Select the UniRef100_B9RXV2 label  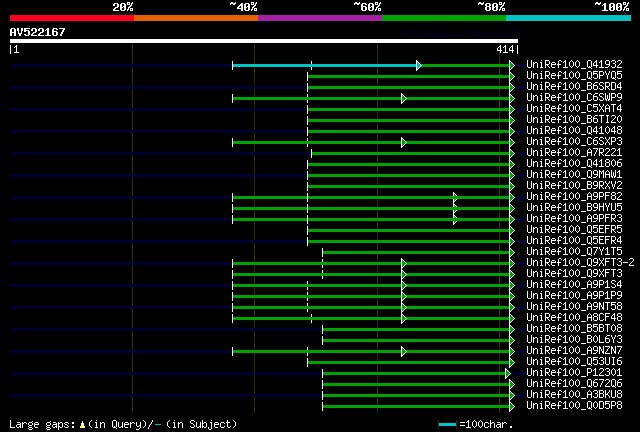574,186
